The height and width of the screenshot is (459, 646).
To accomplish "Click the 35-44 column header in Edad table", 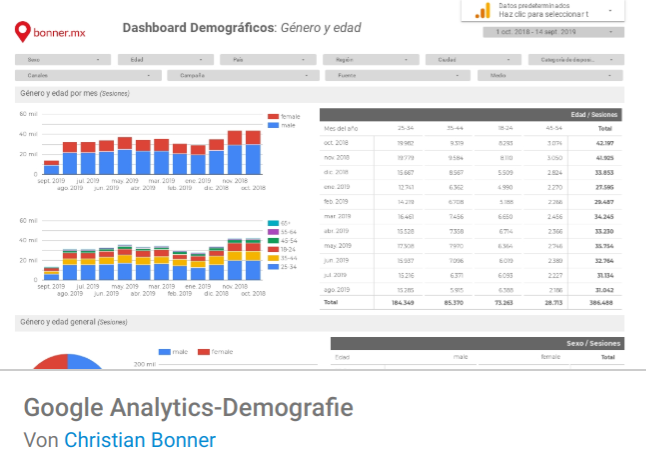I will (455, 128).
